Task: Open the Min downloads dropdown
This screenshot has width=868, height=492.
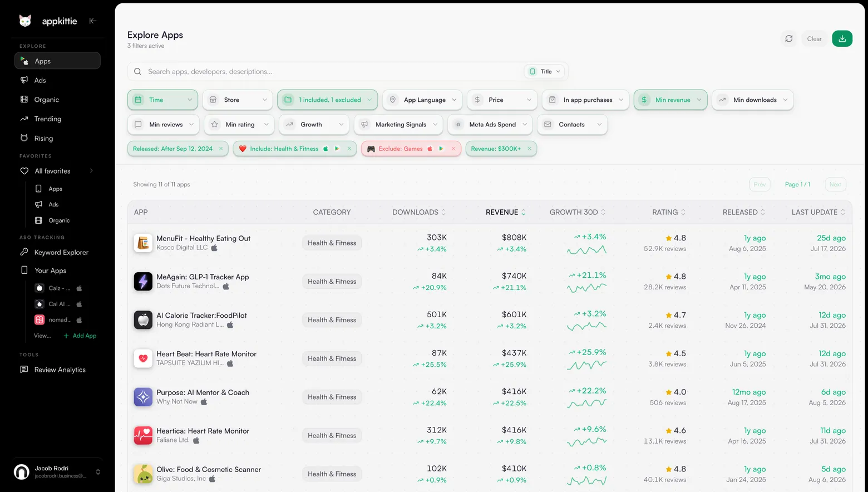Action: (752, 100)
